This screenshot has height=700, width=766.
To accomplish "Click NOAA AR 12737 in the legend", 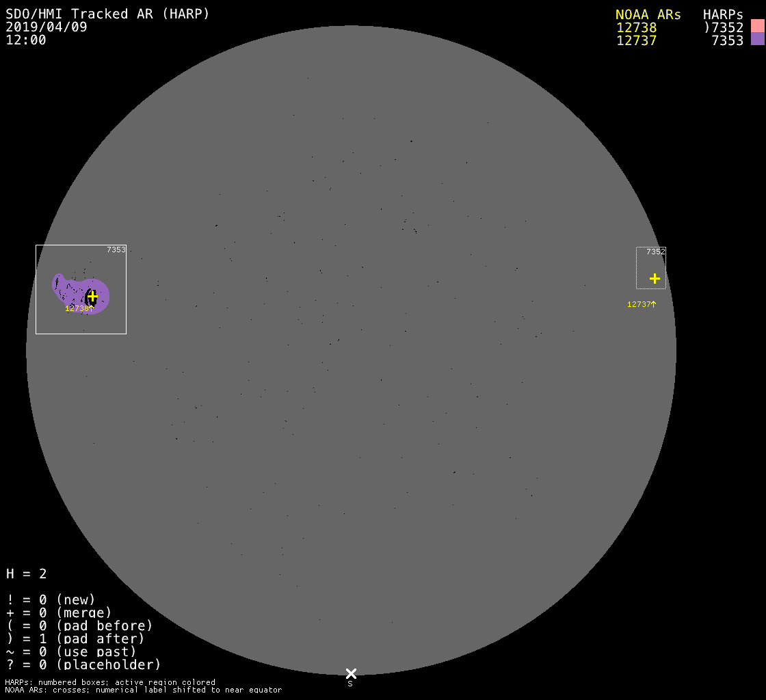I will 636,40.
